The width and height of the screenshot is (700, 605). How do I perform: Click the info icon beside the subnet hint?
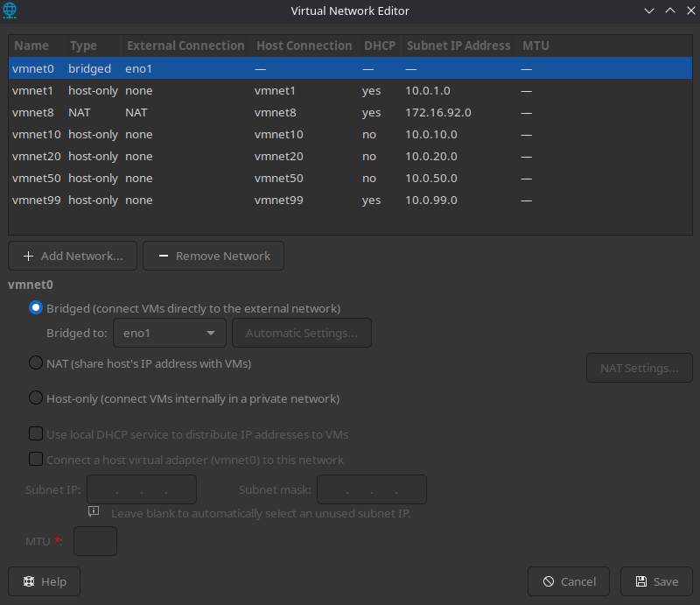pyautogui.click(x=94, y=511)
